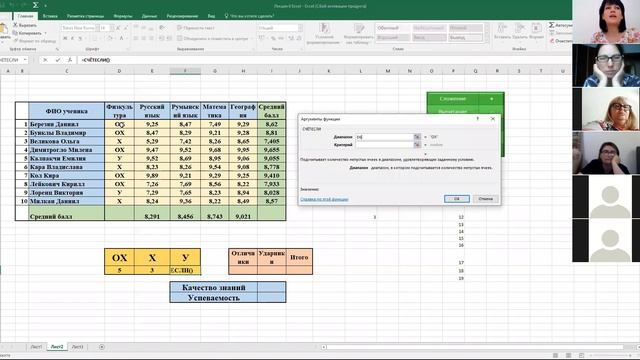
Task: Switch to sheet tab Лист3
Action: pyautogui.click(x=78, y=347)
